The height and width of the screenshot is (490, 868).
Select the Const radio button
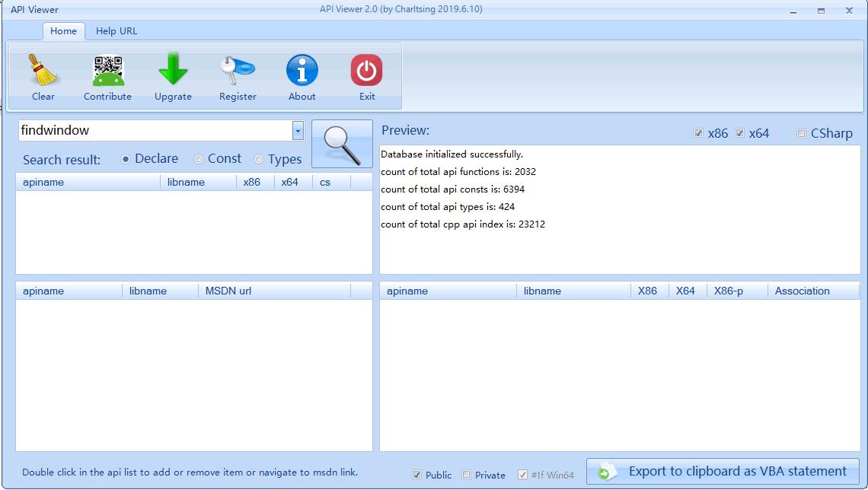[x=199, y=159]
